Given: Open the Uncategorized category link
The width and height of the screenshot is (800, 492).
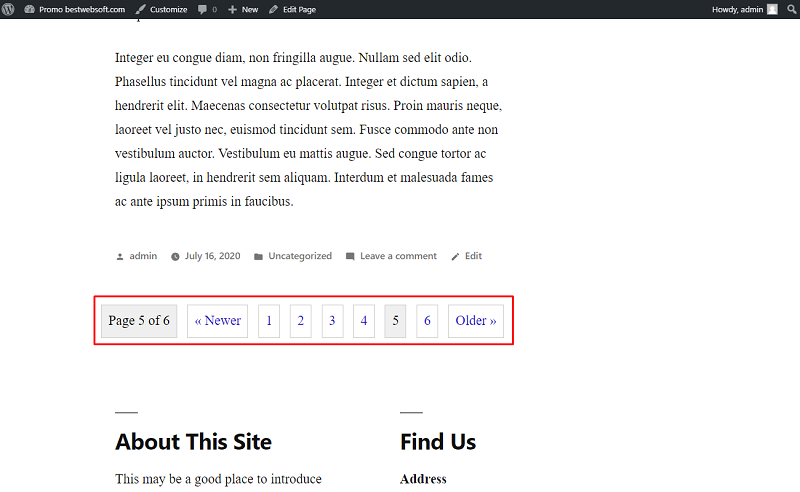Looking at the screenshot, I should point(300,256).
